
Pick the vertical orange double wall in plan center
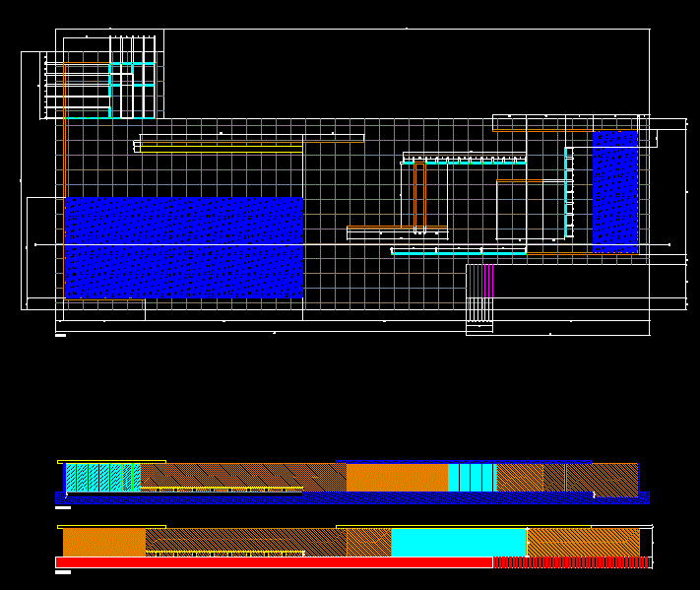tap(419, 197)
